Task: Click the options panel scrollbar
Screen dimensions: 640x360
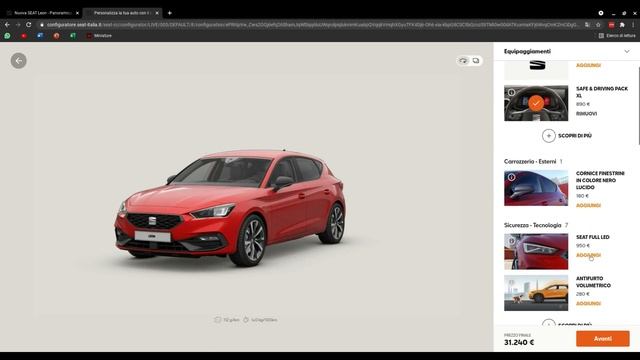Action: click(x=639, y=106)
